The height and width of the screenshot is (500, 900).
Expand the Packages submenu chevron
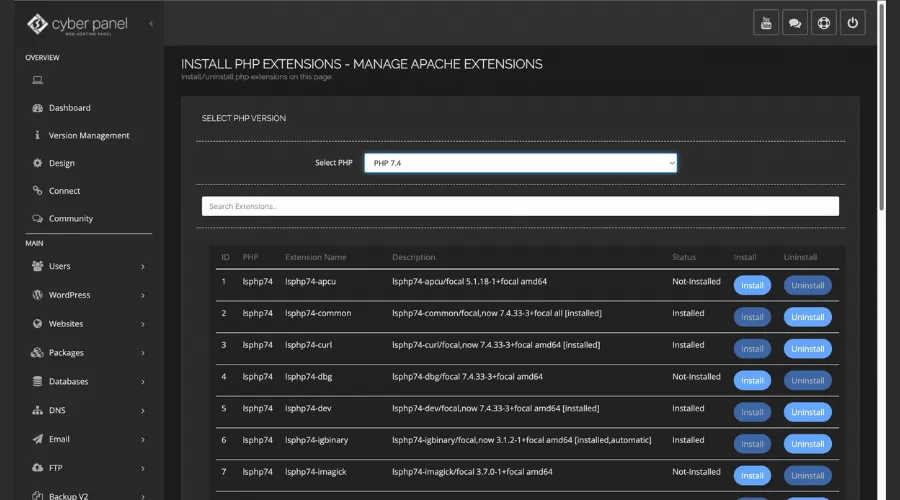(x=143, y=353)
